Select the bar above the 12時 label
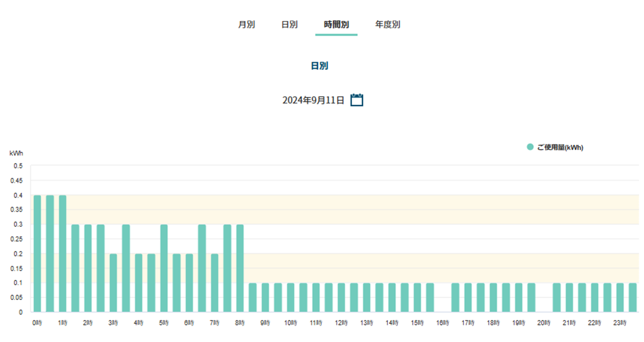The width and height of the screenshot is (644, 342). click(x=341, y=297)
